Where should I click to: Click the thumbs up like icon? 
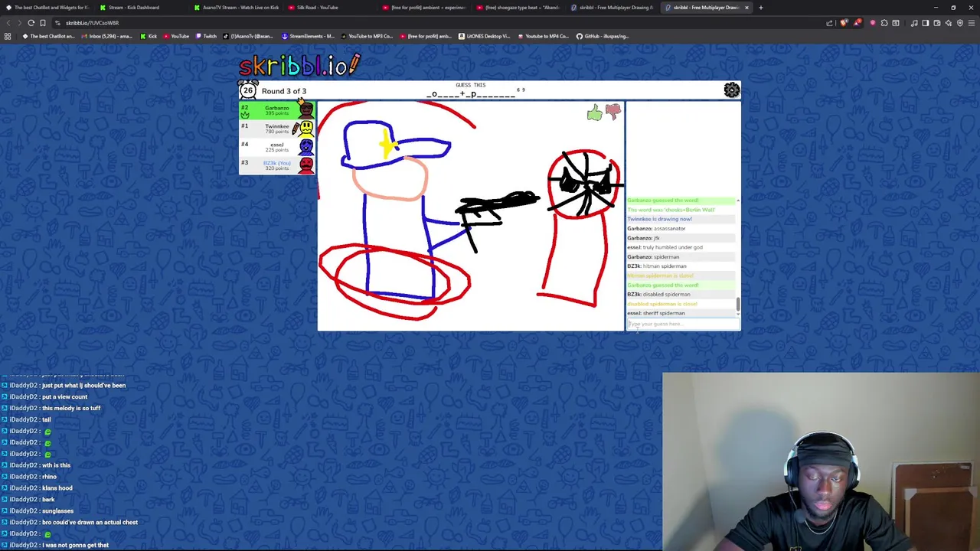[595, 114]
